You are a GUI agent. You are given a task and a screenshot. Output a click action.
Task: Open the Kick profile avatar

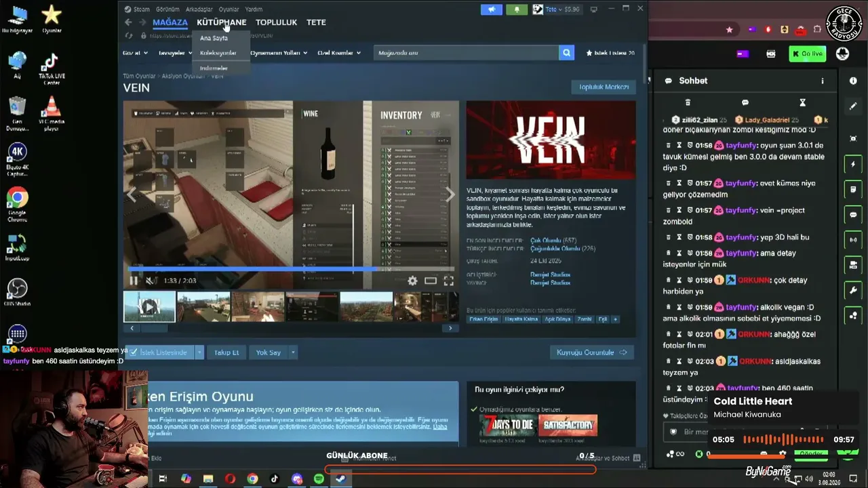pyautogui.click(x=842, y=54)
